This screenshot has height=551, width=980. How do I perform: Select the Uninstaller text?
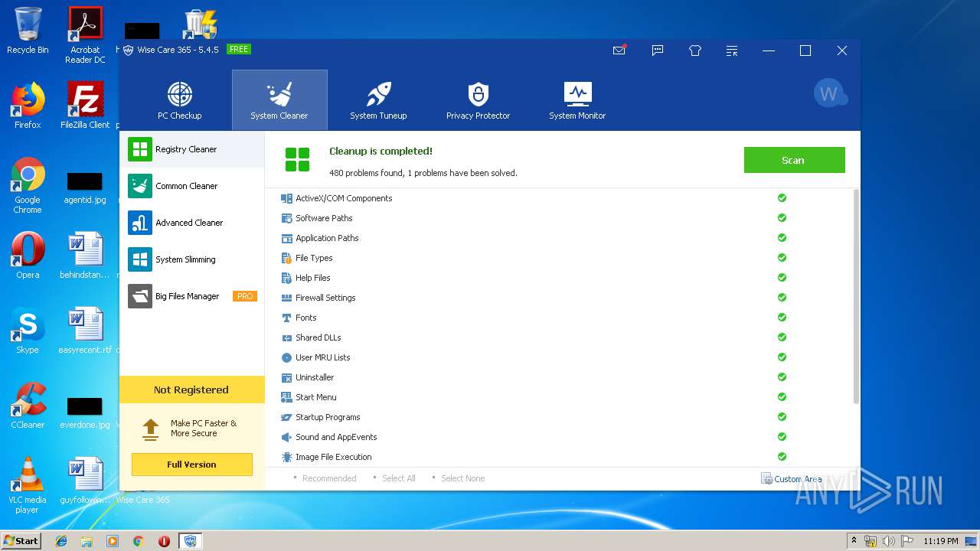pyautogui.click(x=315, y=377)
